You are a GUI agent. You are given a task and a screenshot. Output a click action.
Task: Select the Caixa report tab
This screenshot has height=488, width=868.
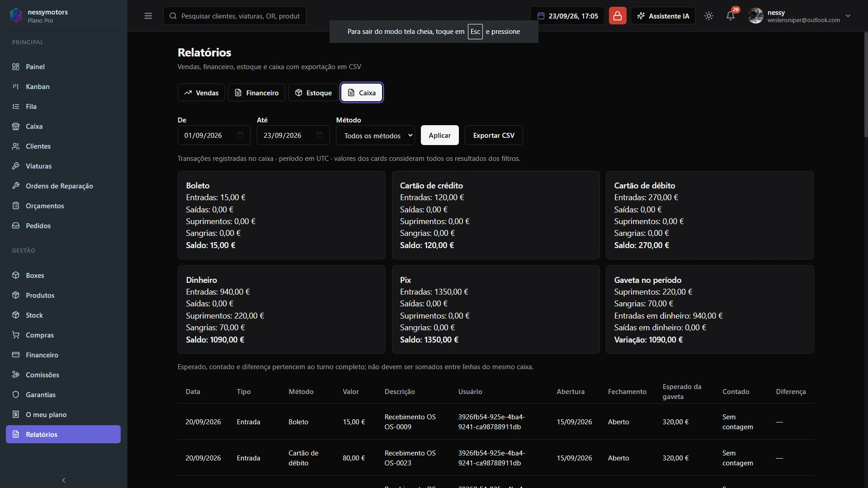pos(362,93)
